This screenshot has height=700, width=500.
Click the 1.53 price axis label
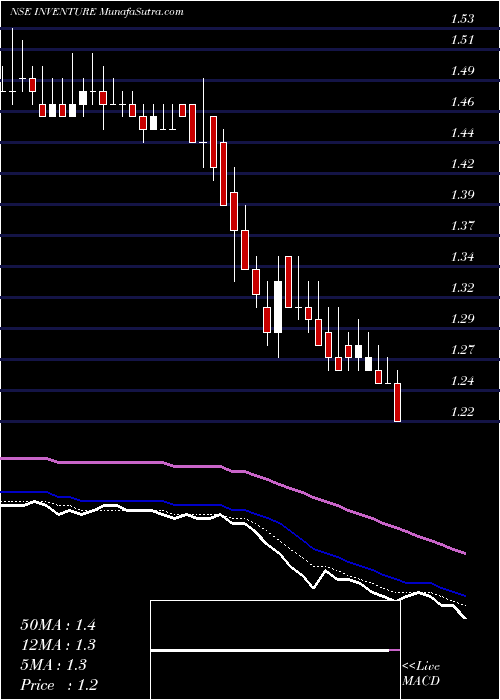[x=462, y=19]
